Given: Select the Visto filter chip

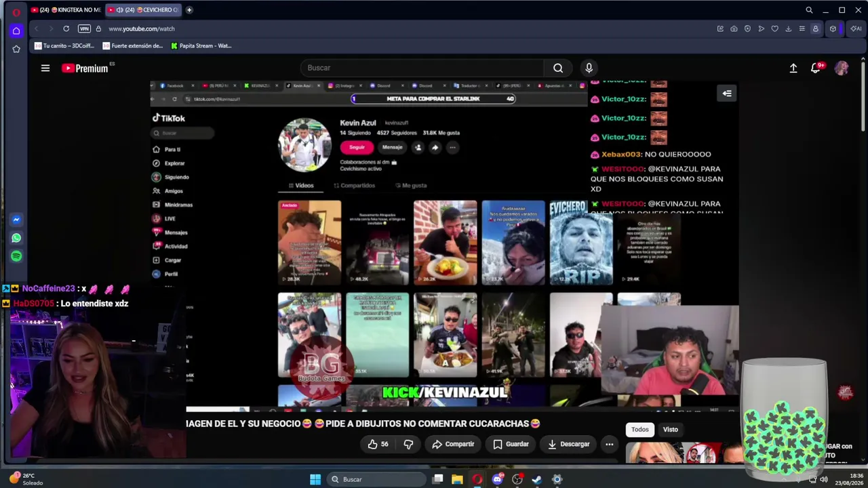Looking at the screenshot, I should [671, 429].
